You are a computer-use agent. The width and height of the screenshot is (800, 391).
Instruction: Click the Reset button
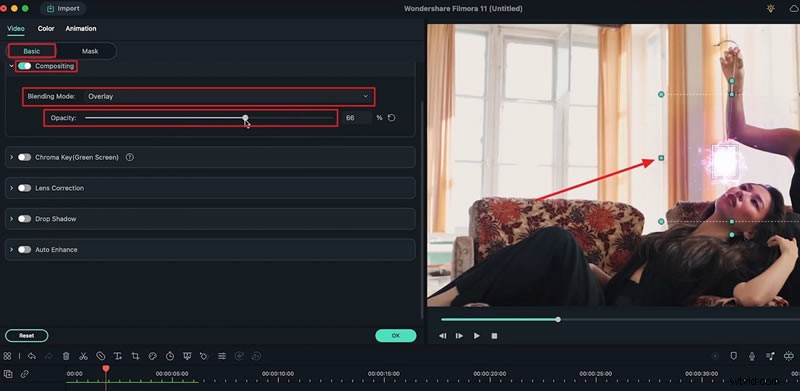27,335
